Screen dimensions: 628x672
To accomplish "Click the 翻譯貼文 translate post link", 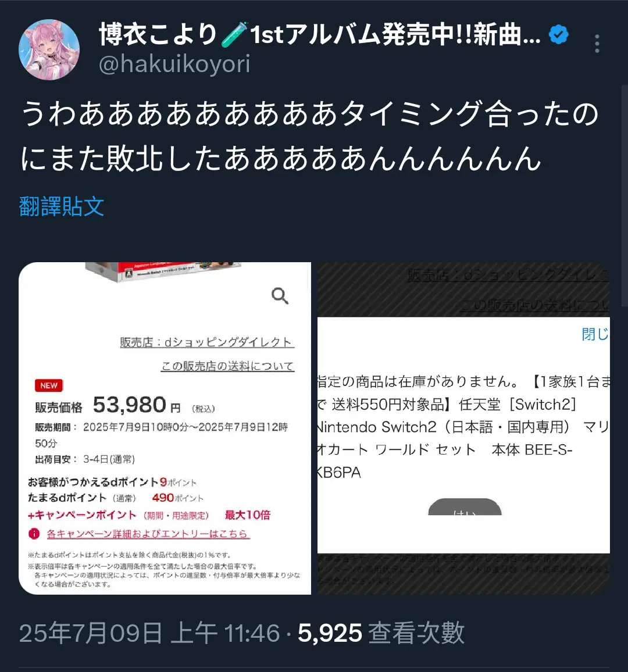I will point(62,206).
